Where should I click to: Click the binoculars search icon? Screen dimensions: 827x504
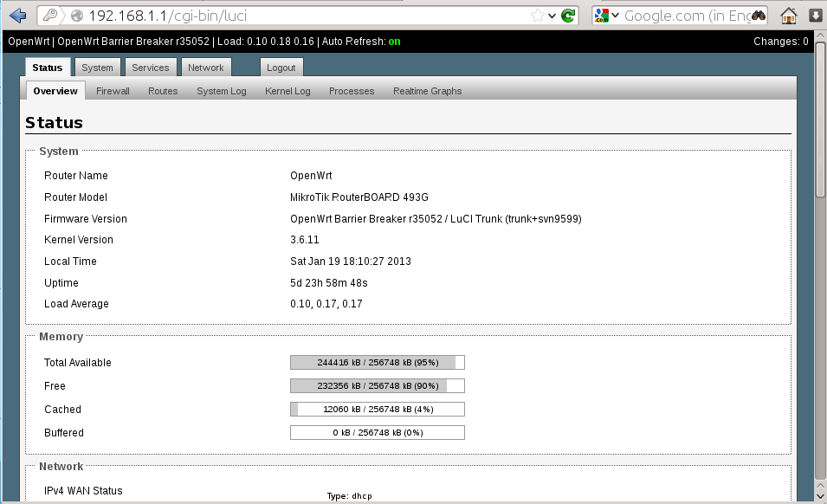point(759,16)
